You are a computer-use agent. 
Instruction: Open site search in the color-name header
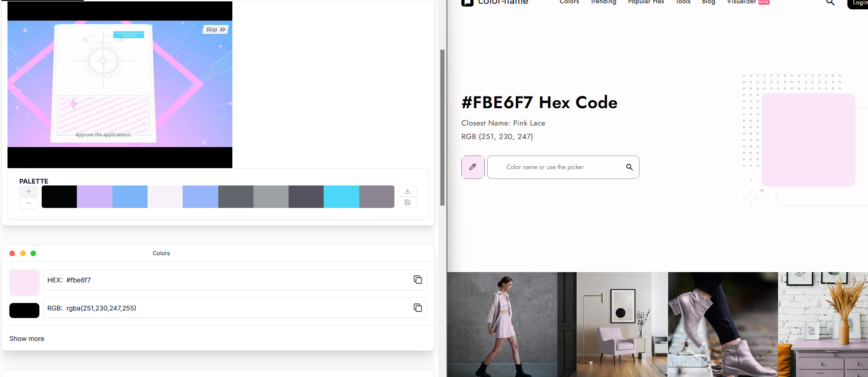830,2
